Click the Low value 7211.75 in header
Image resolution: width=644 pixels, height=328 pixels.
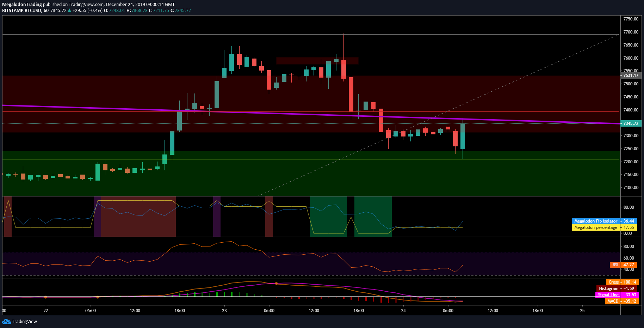click(x=161, y=11)
